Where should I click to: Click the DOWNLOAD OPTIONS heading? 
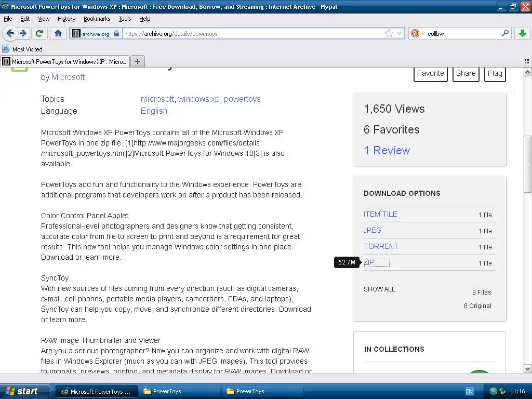pyautogui.click(x=402, y=193)
